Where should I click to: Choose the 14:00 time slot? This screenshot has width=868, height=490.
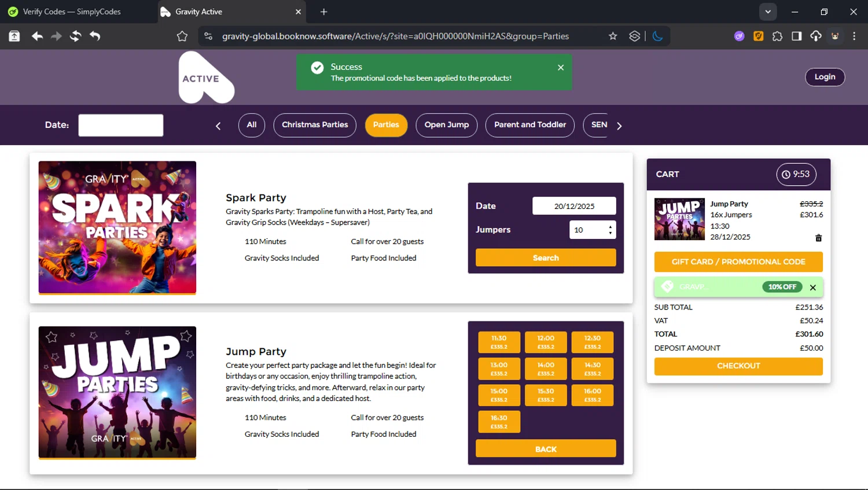coord(546,369)
